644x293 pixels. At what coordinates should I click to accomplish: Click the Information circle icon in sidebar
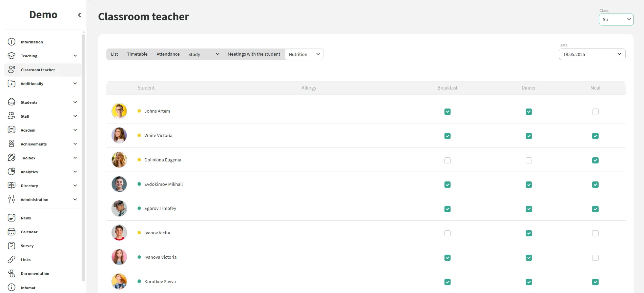click(x=12, y=42)
